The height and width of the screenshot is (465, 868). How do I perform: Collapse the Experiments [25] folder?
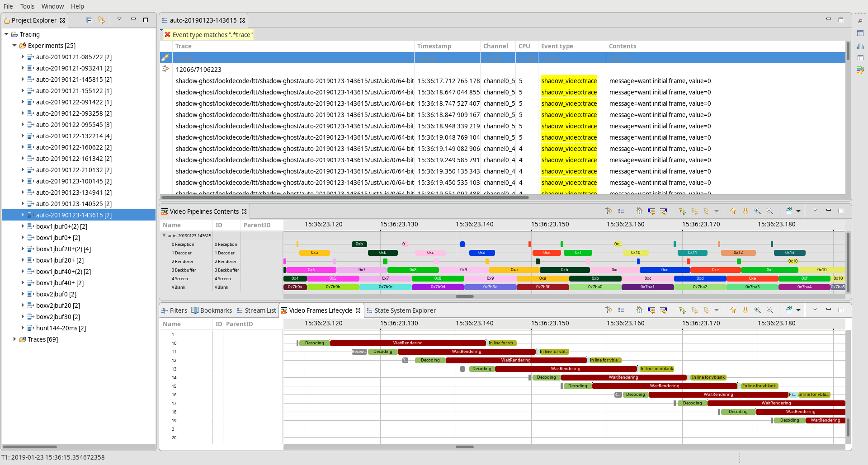click(14, 46)
